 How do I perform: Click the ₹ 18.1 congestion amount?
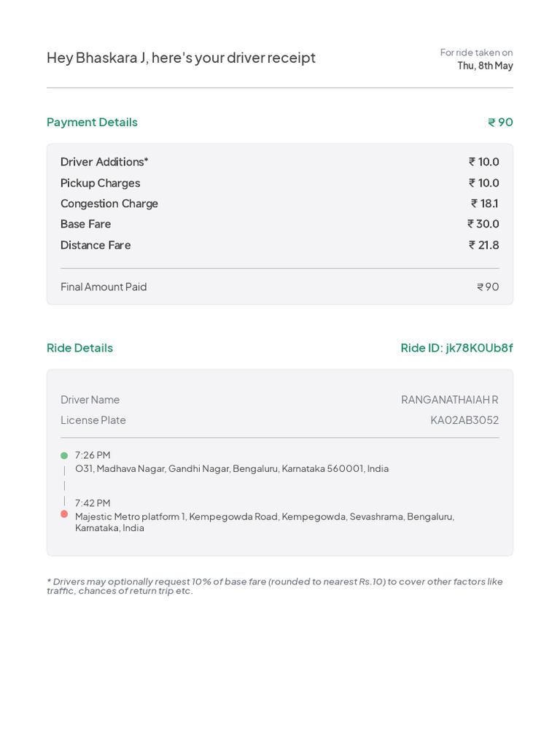pos(485,204)
